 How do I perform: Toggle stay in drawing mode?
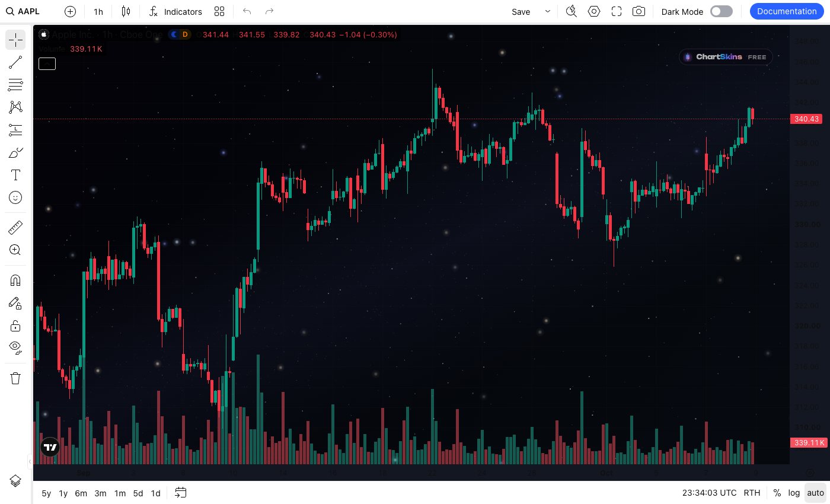(15, 303)
